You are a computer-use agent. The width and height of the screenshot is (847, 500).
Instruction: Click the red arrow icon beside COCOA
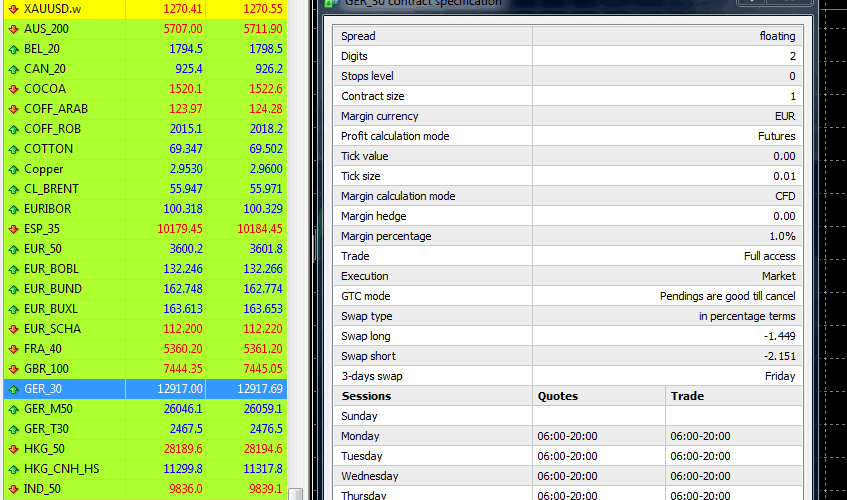(x=14, y=89)
